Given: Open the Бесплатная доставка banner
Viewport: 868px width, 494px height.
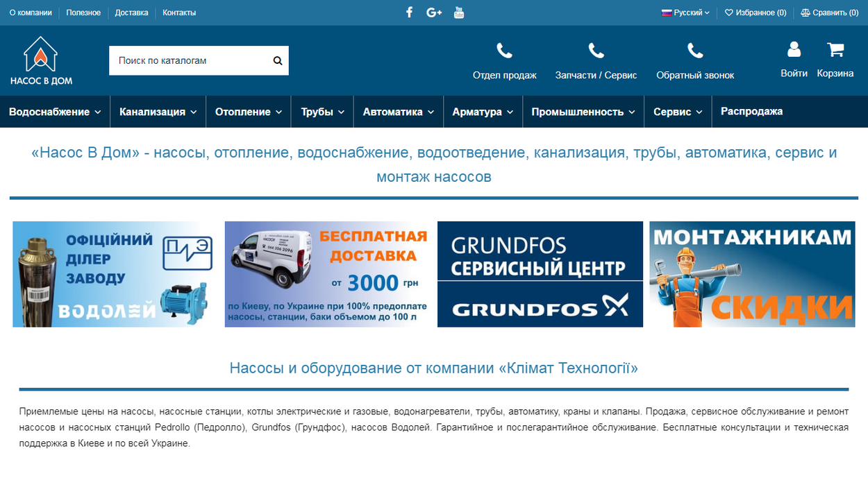Looking at the screenshot, I should pos(328,274).
